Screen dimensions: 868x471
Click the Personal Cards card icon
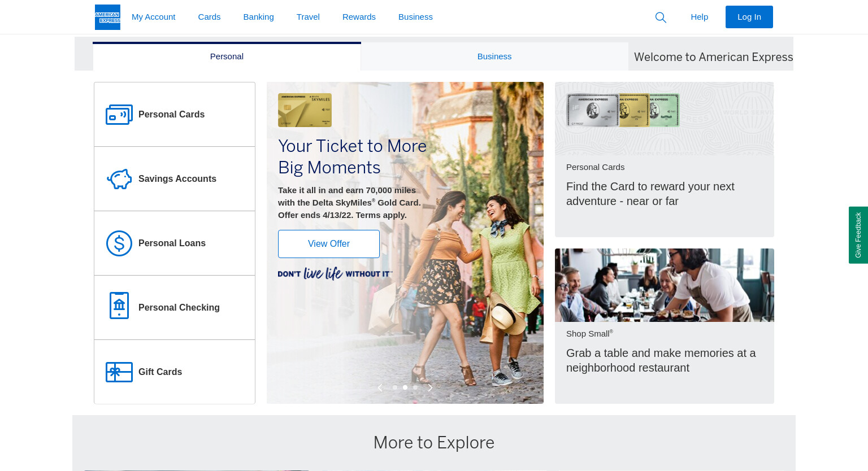click(119, 115)
